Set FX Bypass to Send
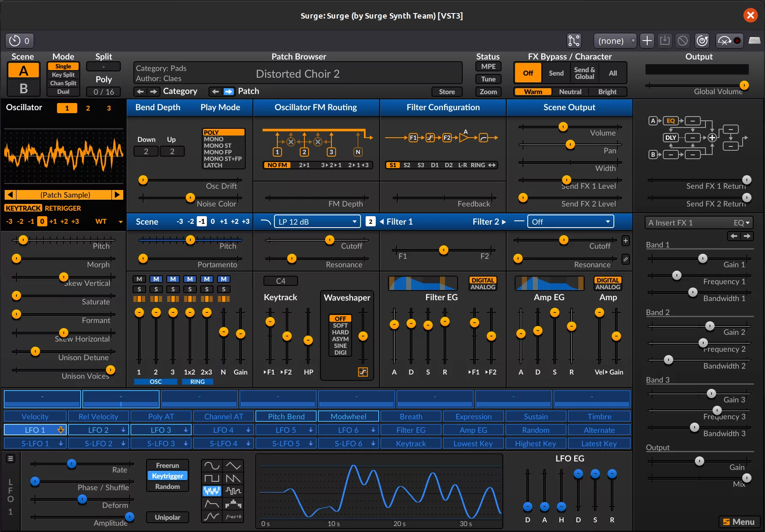 (x=556, y=73)
